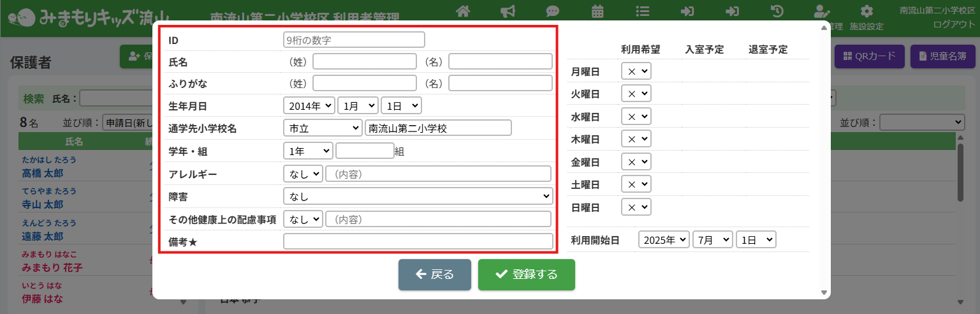The width and height of the screenshot is (980, 314).
Task: Open the 障害 dropdown set to なし
Action: click(418, 196)
